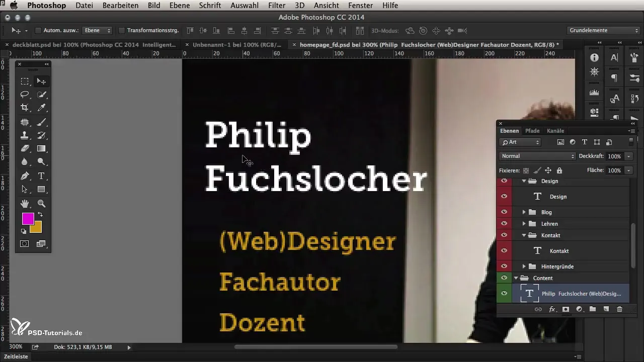Select the Dodge tool

click(x=41, y=161)
